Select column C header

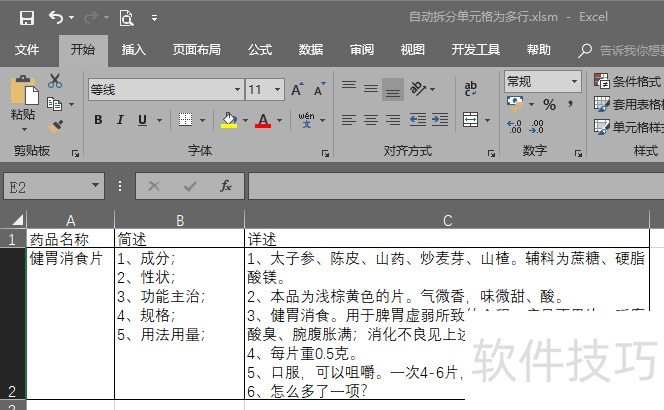click(x=447, y=220)
